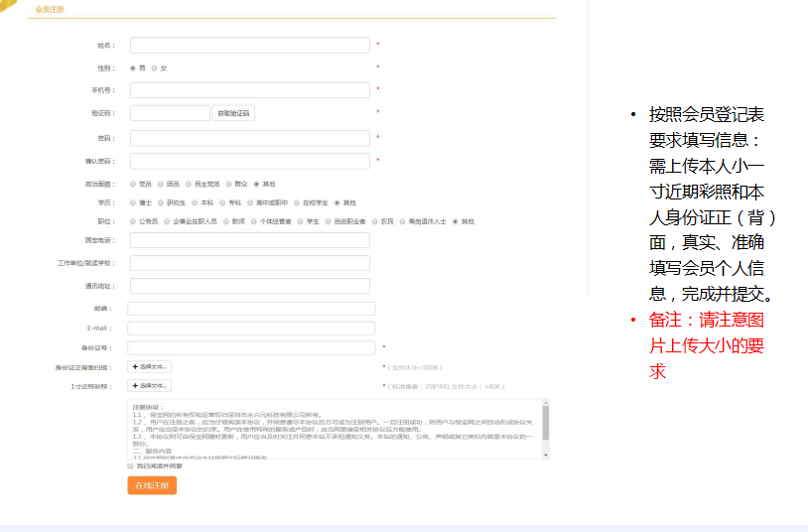
Task: Check the 我已阅读并同意 agreement checkbox
Action: 130,465
